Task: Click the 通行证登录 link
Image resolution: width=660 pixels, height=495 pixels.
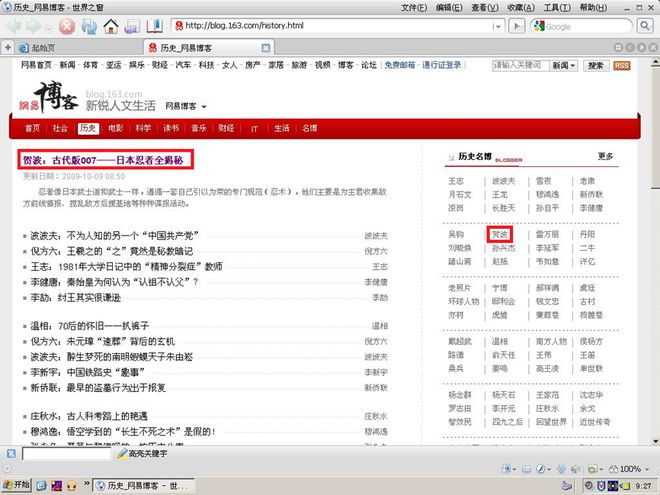Action: tap(442, 65)
